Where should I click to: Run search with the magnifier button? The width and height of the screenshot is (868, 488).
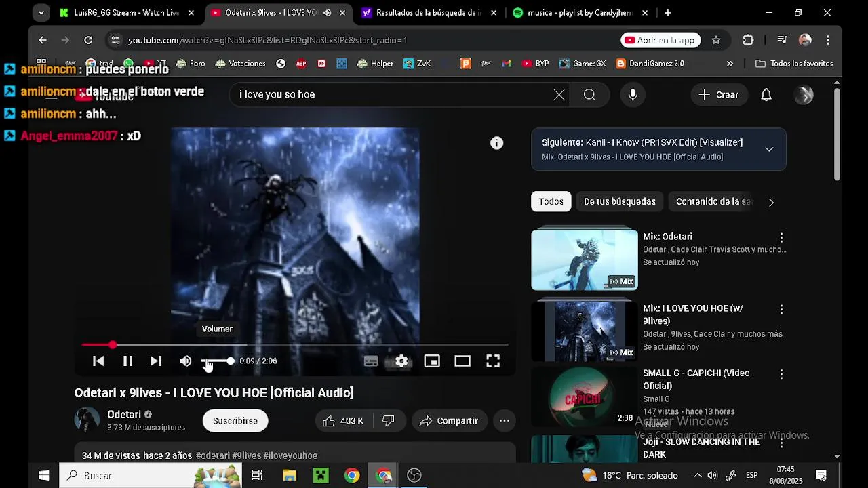pyautogui.click(x=589, y=95)
